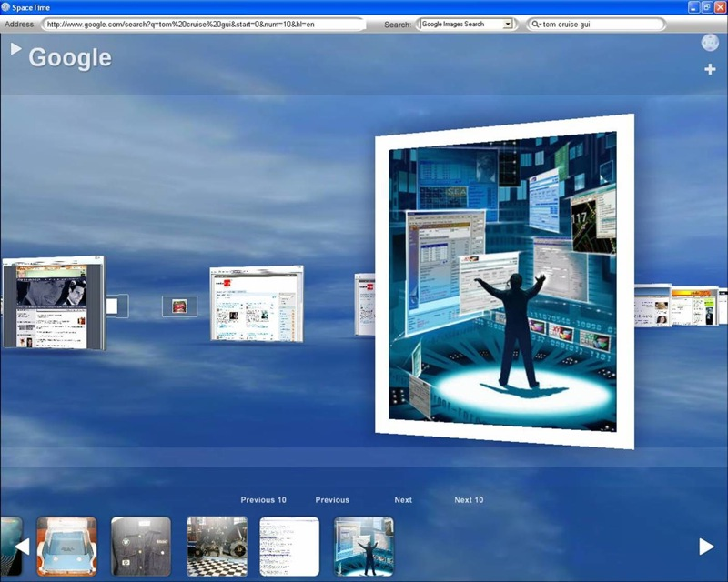The height and width of the screenshot is (582, 728).
Task: Close the SpaceTime window
Action: [720, 7]
